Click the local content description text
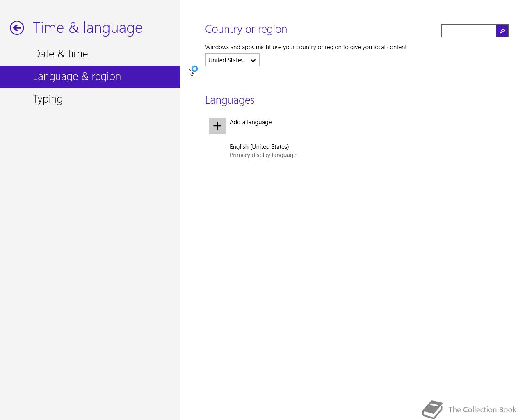 tap(306, 47)
